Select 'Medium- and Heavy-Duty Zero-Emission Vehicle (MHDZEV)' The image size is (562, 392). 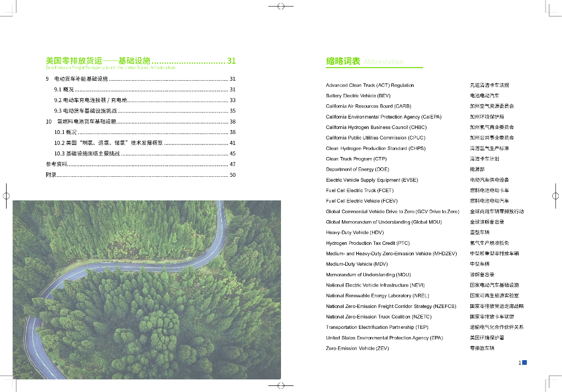pos(391,254)
